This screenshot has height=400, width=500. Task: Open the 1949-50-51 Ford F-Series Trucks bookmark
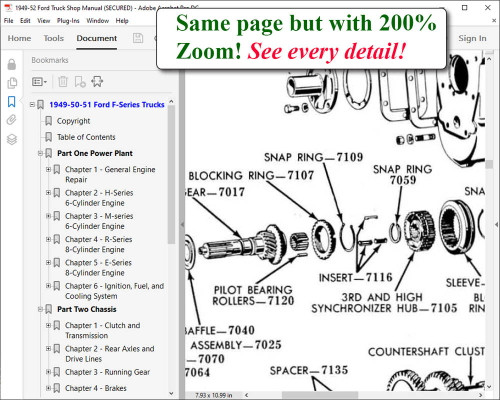[x=107, y=105]
